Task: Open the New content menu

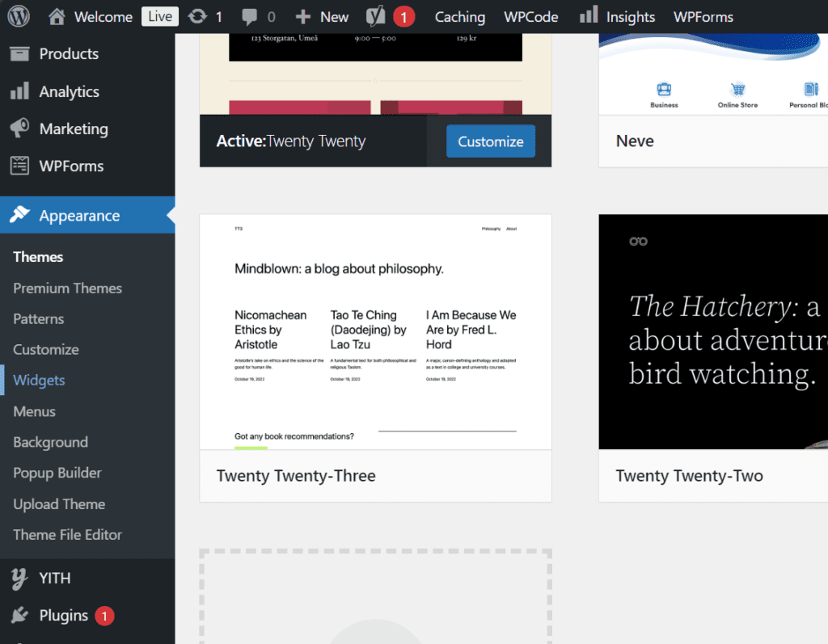Action: [x=334, y=17]
